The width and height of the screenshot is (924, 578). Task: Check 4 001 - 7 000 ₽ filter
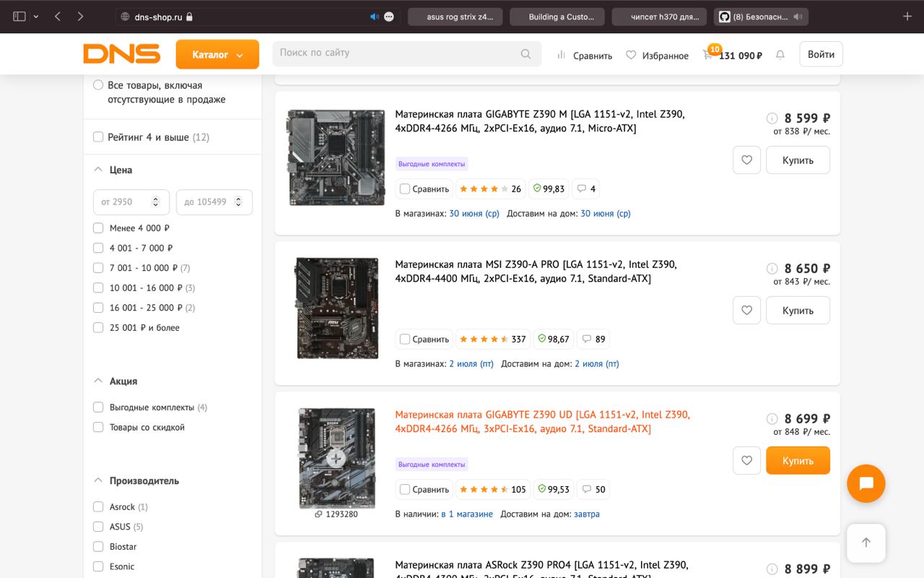click(98, 248)
